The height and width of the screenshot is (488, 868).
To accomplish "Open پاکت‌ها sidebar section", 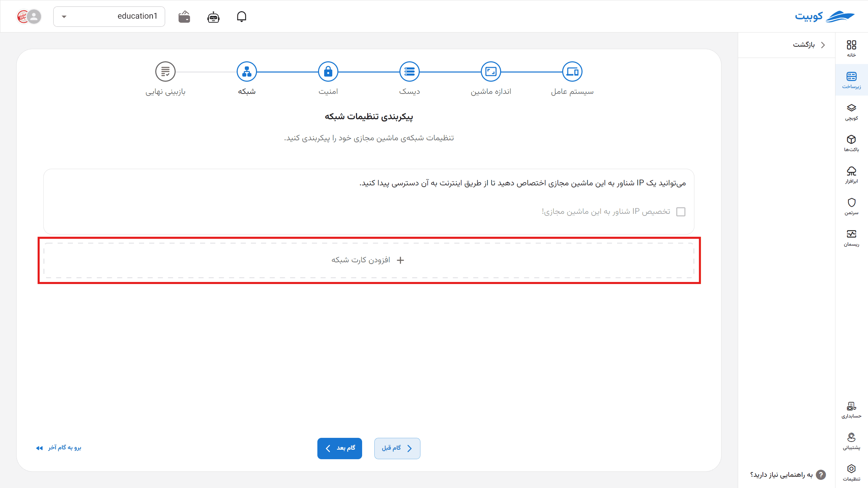I will tap(851, 143).
